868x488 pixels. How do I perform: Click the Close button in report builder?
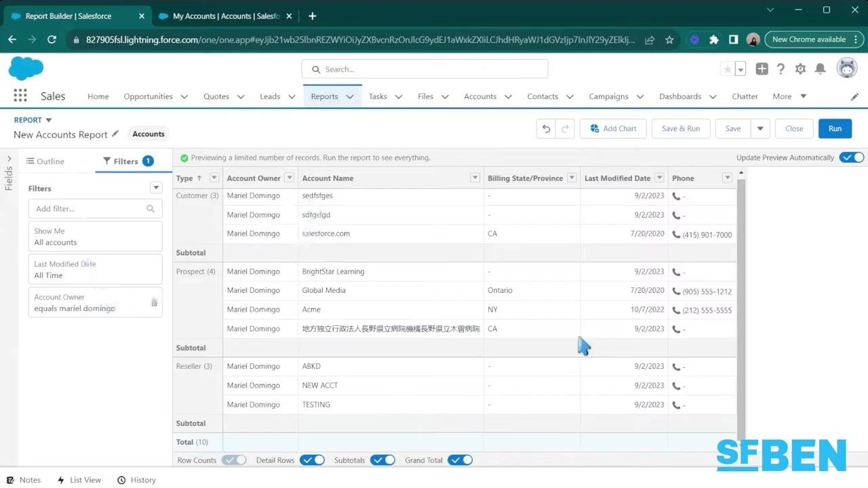click(x=794, y=129)
